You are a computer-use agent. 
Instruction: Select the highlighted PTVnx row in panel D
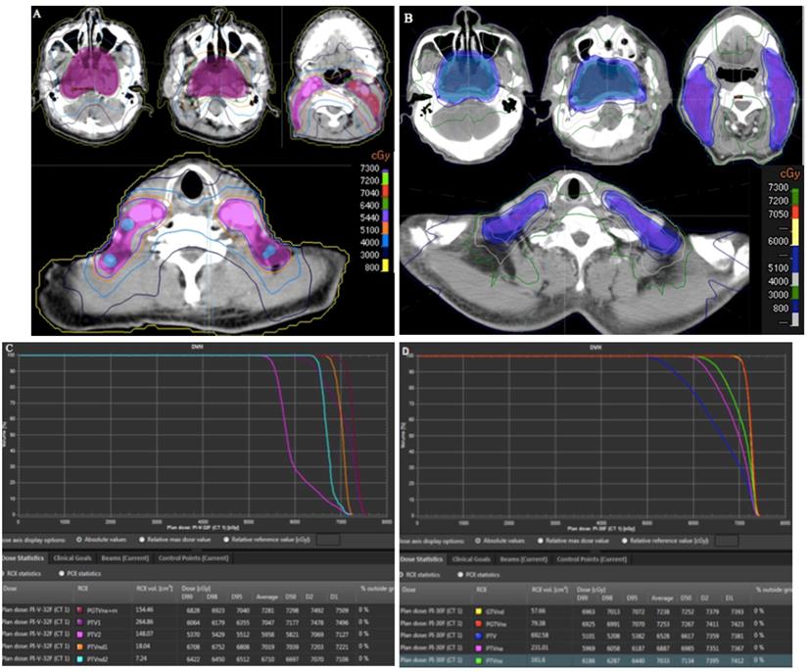[x=588, y=658]
